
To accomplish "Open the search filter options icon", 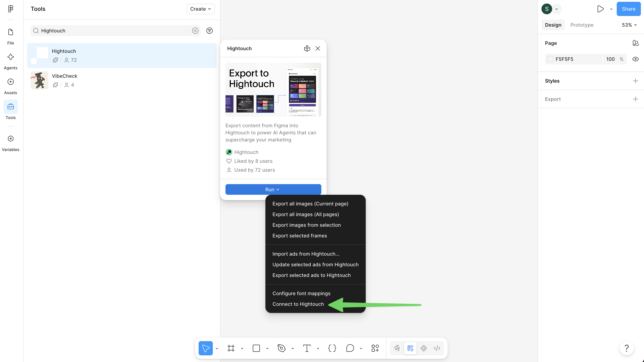I will 209,30.
